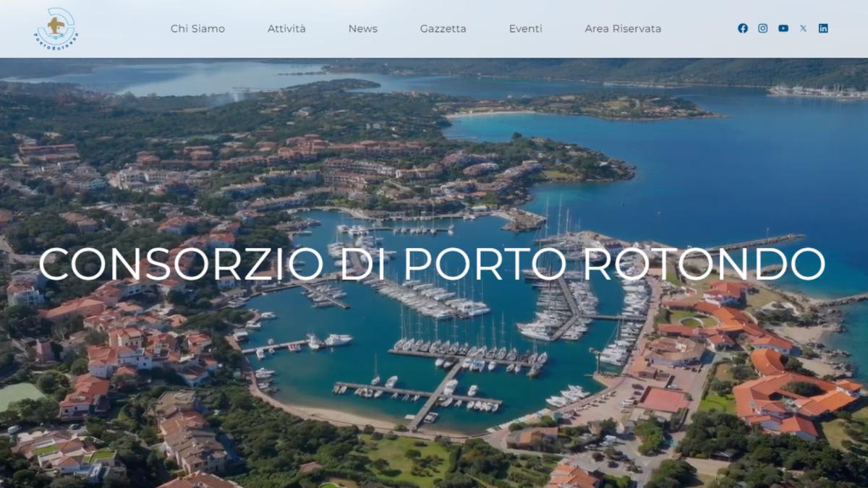Open the Attività menu
The height and width of the screenshot is (488, 868).
pyautogui.click(x=286, y=29)
